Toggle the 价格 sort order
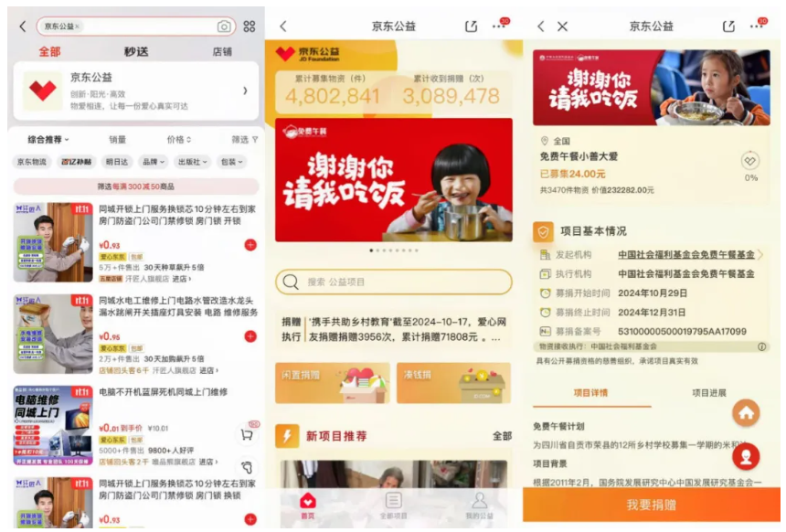Image resolution: width=786 pixels, height=532 pixels. click(179, 139)
